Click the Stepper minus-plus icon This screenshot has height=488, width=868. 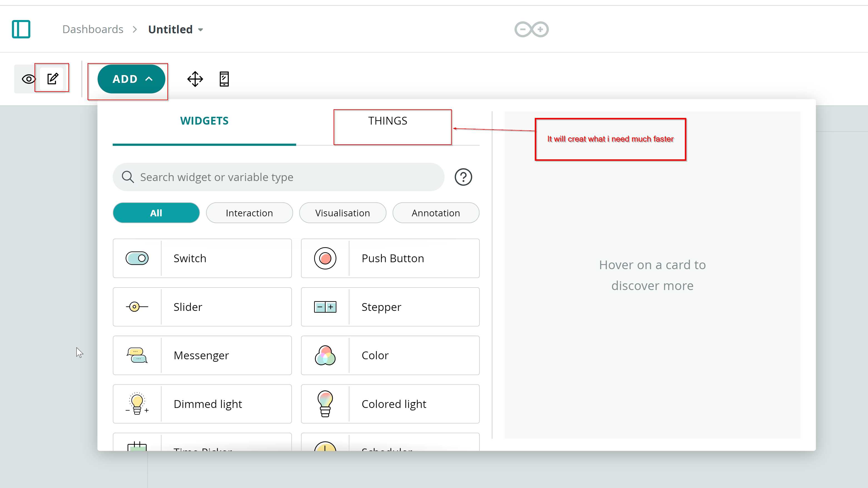tap(325, 307)
